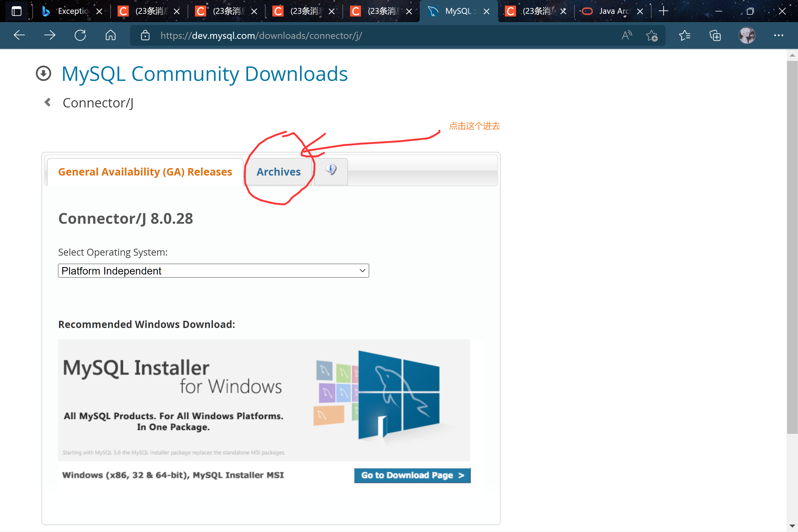Reload the current page
798x532 pixels.
click(80, 35)
